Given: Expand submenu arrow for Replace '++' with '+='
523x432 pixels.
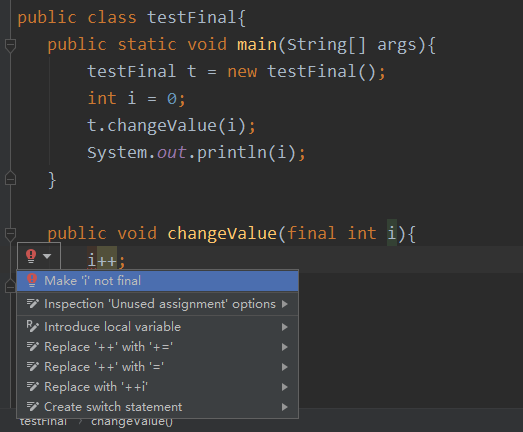Looking at the screenshot, I should (x=285, y=347).
